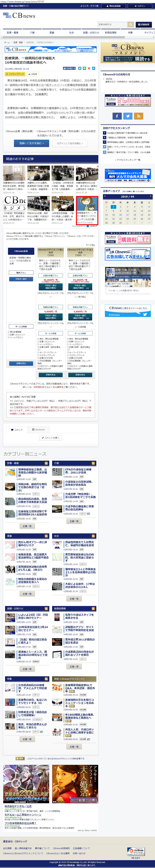Click the 印刷用 print icon button

33,74
